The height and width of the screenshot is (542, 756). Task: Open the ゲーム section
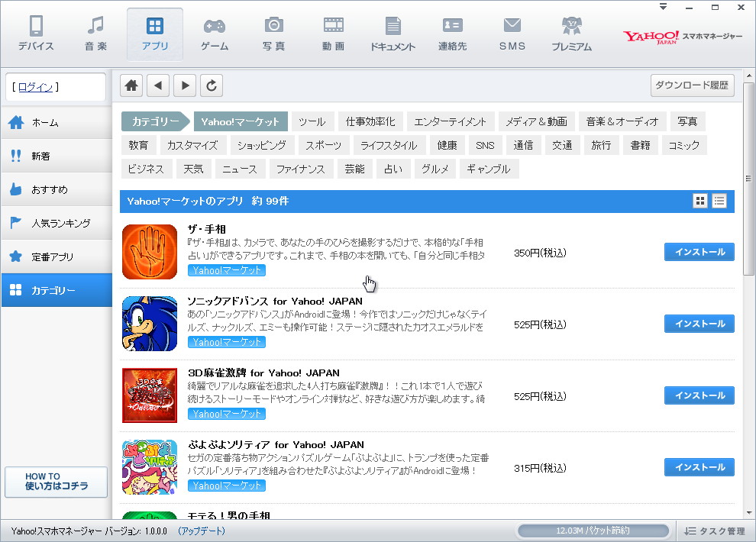(x=215, y=34)
